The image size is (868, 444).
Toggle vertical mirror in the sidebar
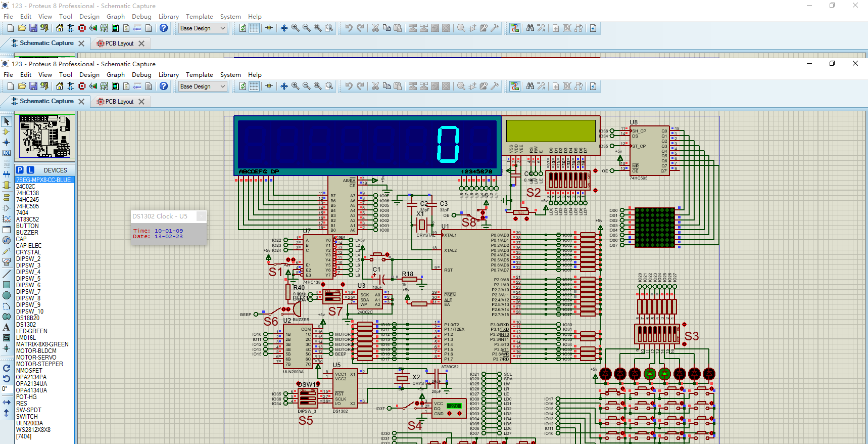coord(7,413)
